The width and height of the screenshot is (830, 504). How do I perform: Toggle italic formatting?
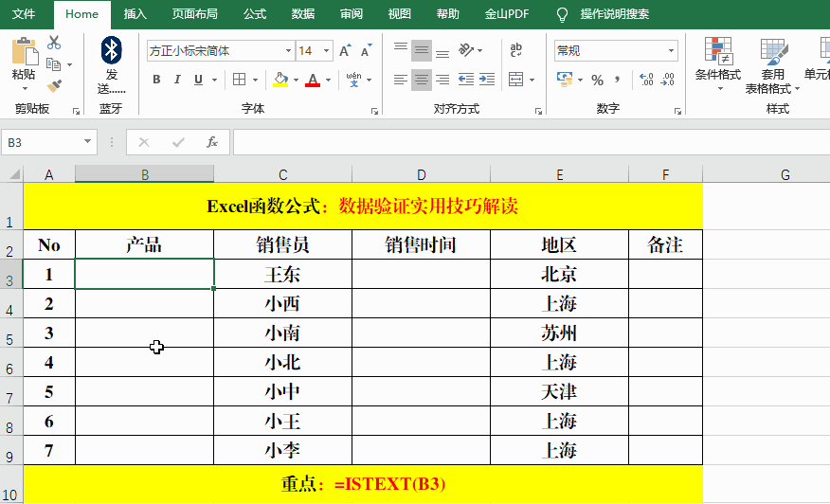tap(177, 80)
